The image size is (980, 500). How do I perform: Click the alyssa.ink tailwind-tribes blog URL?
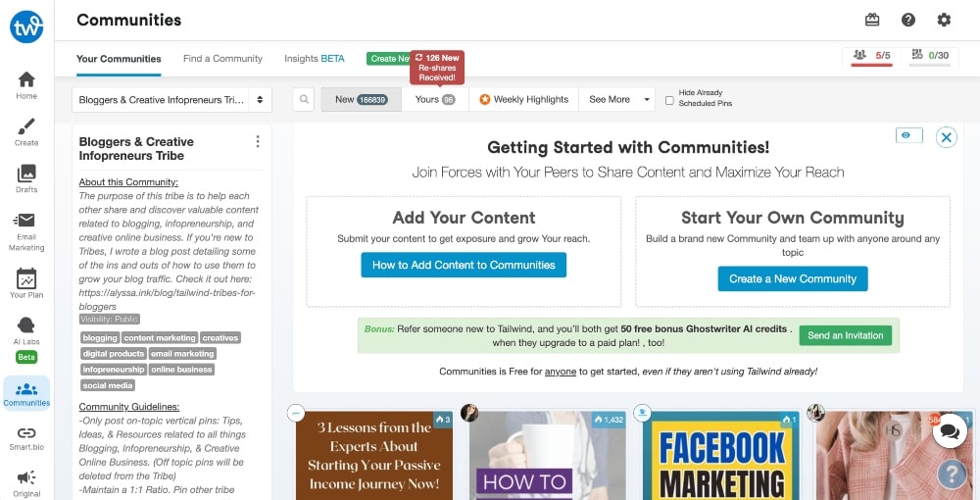point(167,299)
